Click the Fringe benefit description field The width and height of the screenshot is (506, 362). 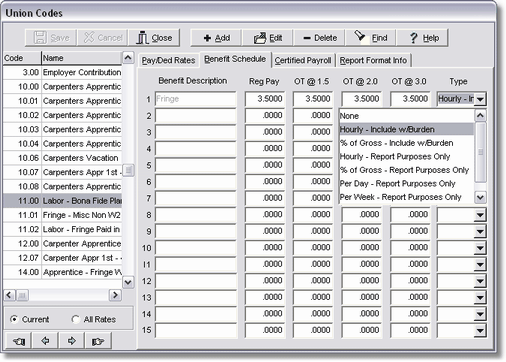point(196,99)
